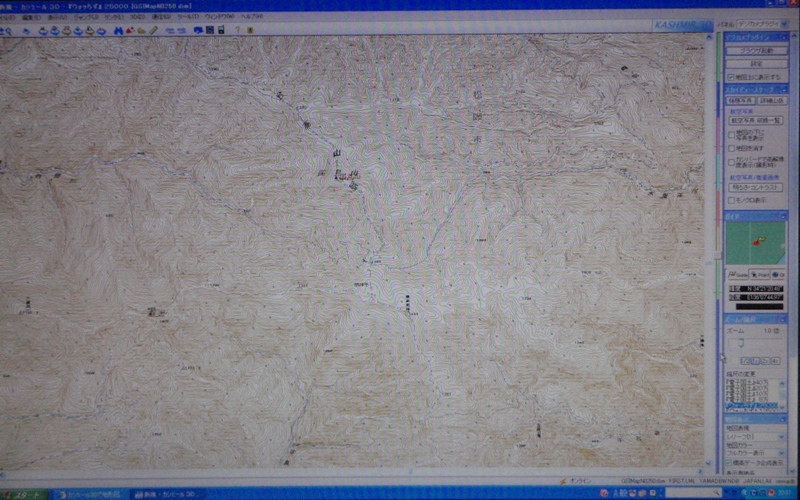Click the fourth plane-view toolbar icon after the undo arrow
The width and height of the screenshot is (800, 500).
(x=78, y=31)
